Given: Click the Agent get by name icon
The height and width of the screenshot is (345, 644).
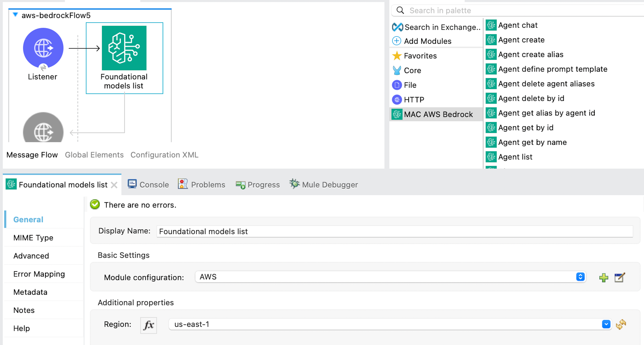Looking at the screenshot, I should [x=491, y=142].
